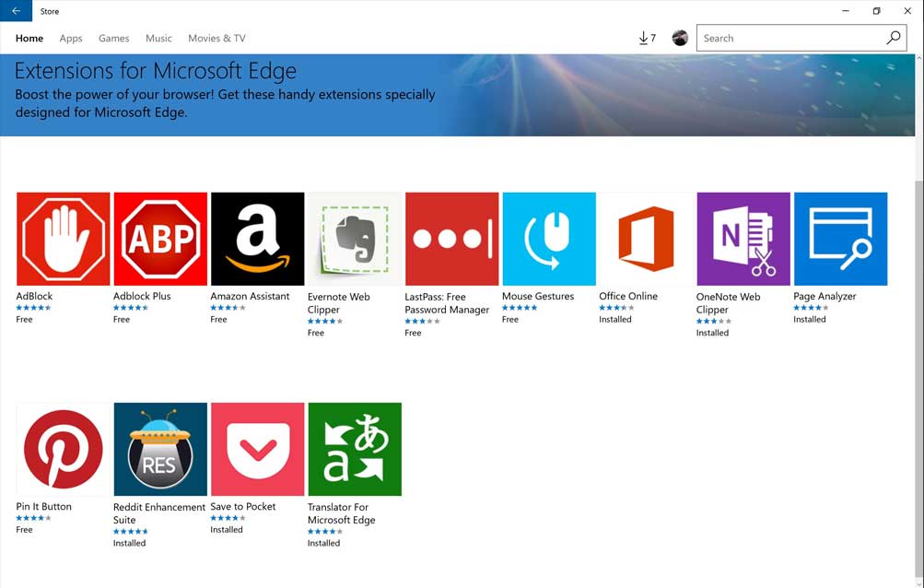Click the Adblock Plus title text
This screenshot has height=588, width=924.
142,296
